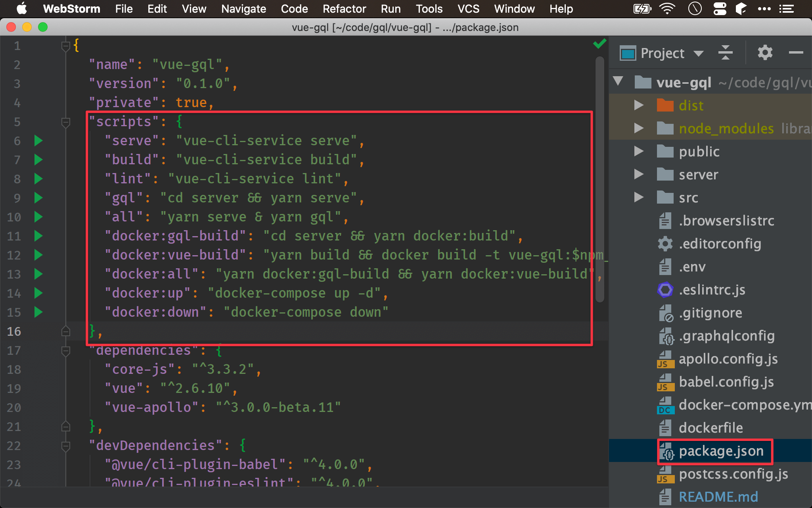812x508 pixels.
Task: Open Project panel settings gear
Action: [x=765, y=52]
